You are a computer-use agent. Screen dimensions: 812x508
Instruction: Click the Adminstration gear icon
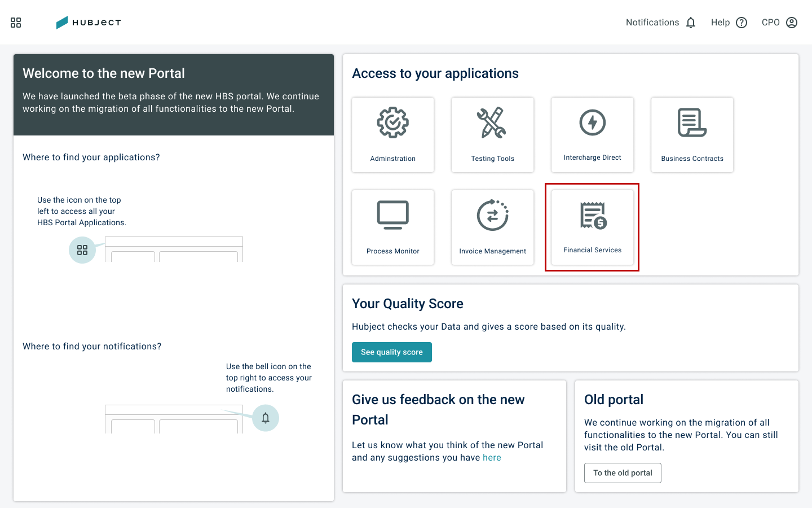pyautogui.click(x=393, y=122)
